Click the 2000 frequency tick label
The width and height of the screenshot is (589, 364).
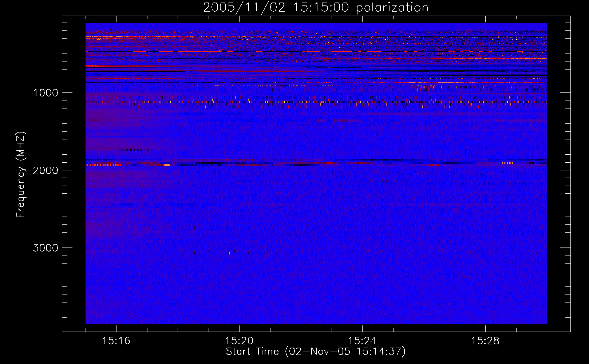46,170
